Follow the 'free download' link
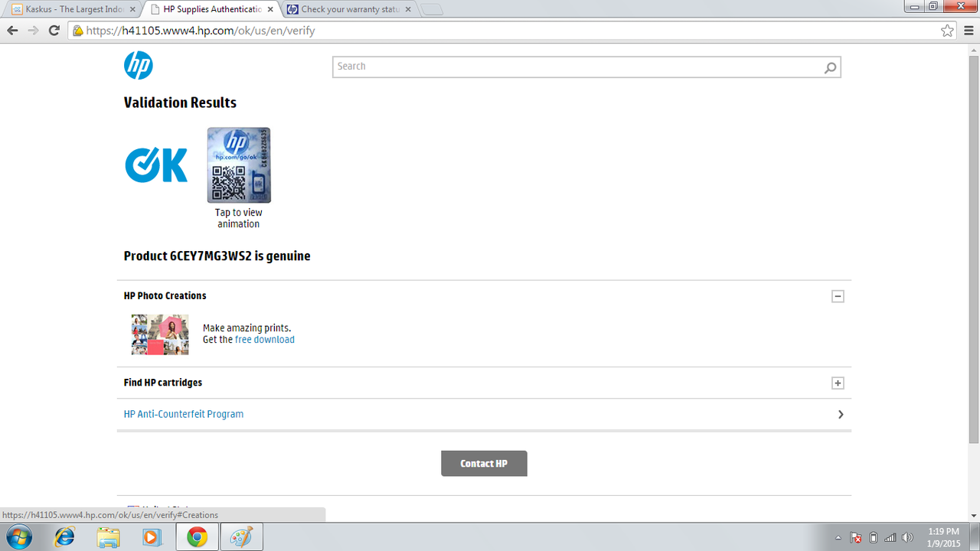The width and height of the screenshot is (980, 551). (264, 340)
